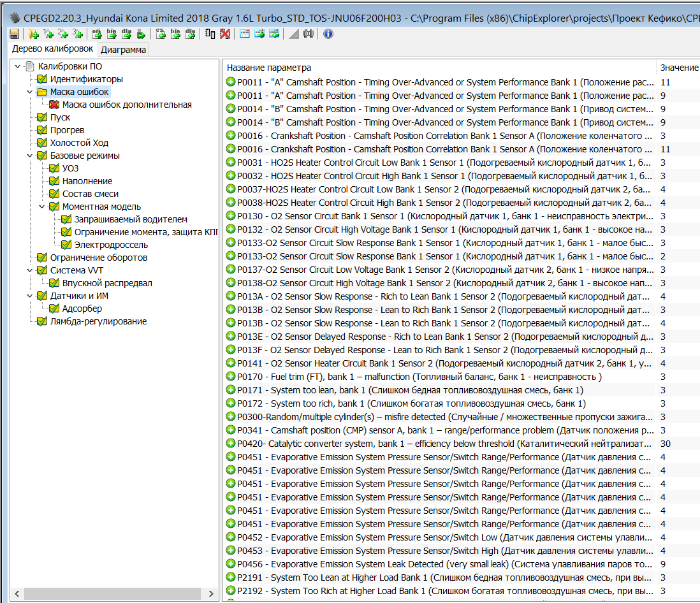The image size is (700, 603).
Task: Switch to the Диаграмма tab
Action: (123, 50)
